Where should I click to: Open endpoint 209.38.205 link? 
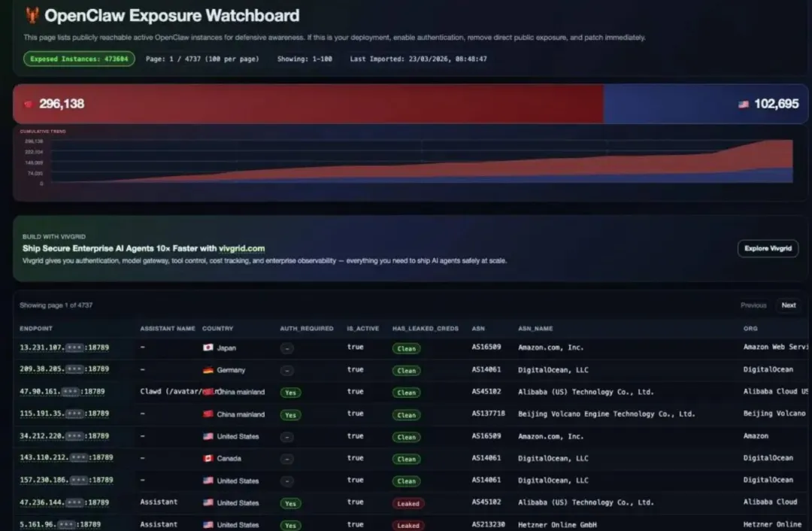(x=64, y=369)
